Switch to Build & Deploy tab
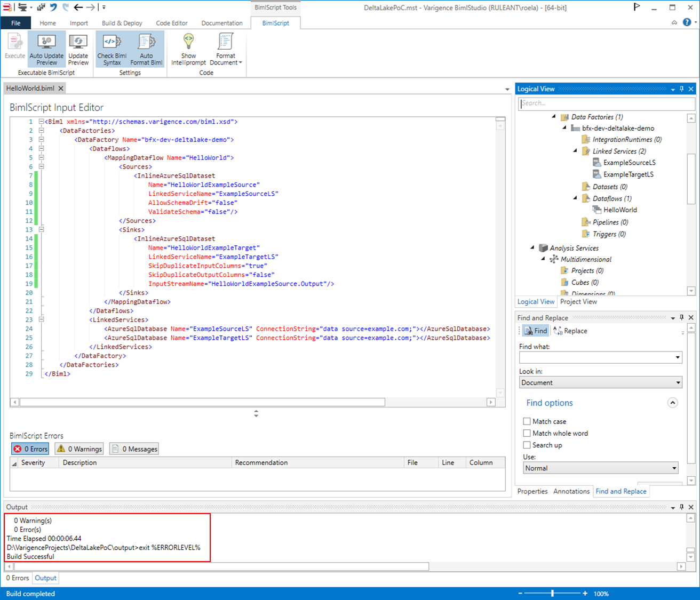The height and width of the screenshot is (600, 700). point(122,23)
